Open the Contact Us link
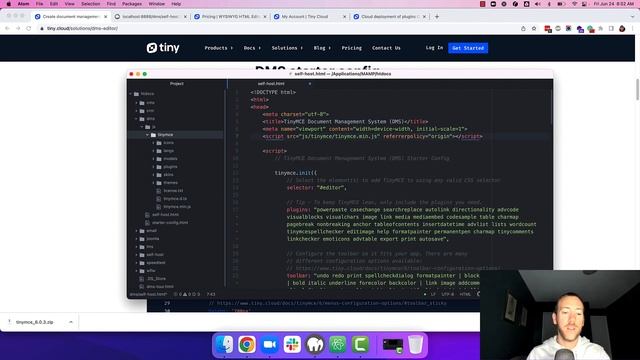 click(x=386, y=48)
